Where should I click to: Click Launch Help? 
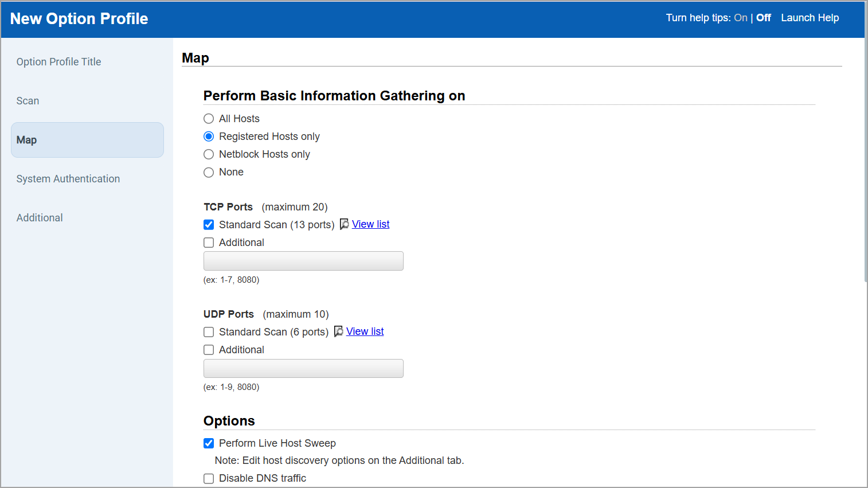[x=810, y=18]
